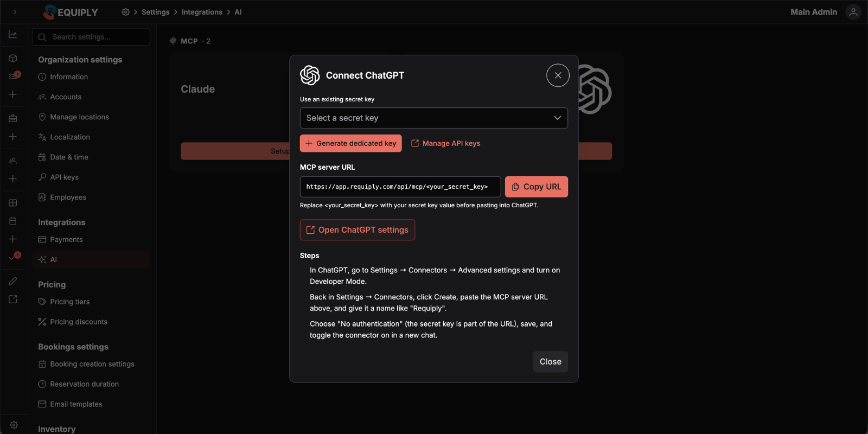868x434 pixels.
Task: Click Open ChatGPT settings button
Action: (x=358, y=230)
